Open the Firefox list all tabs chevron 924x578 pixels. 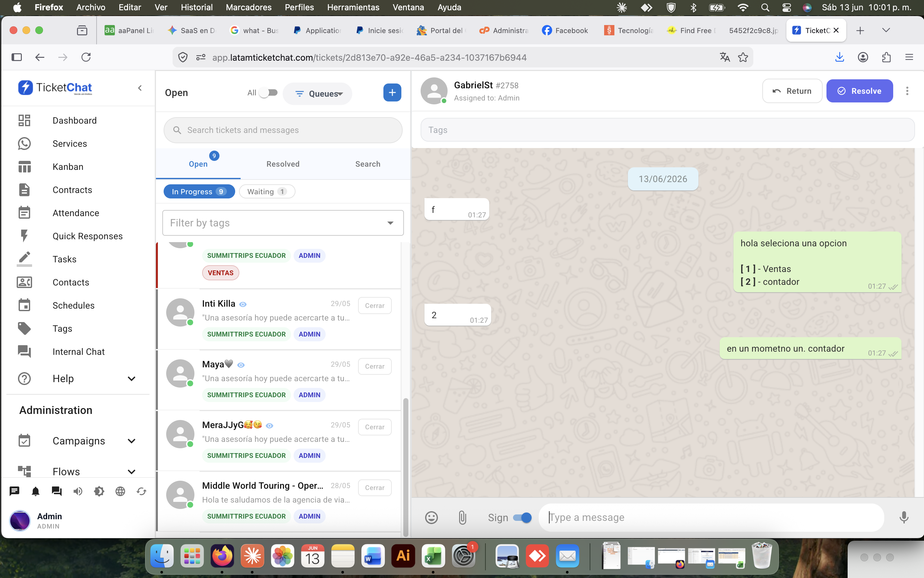tap(886, 30)
